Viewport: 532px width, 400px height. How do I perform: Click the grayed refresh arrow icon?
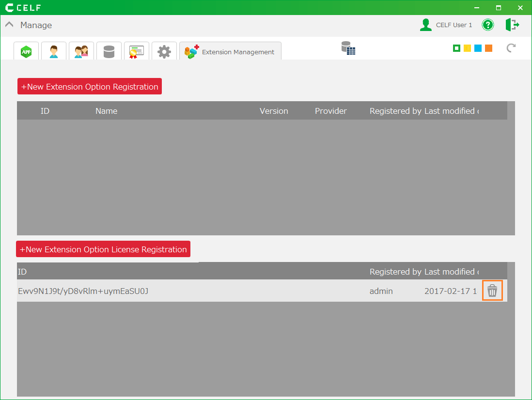tap(511, 48)
